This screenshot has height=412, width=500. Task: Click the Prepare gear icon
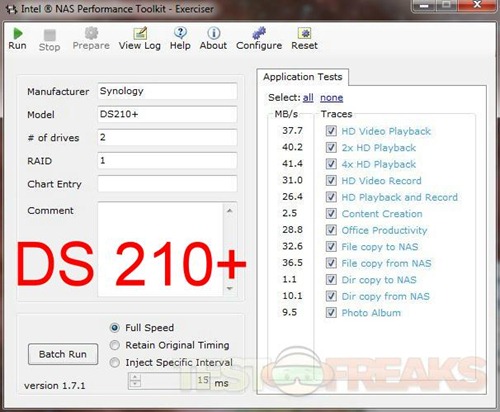[x=91, y=33]
